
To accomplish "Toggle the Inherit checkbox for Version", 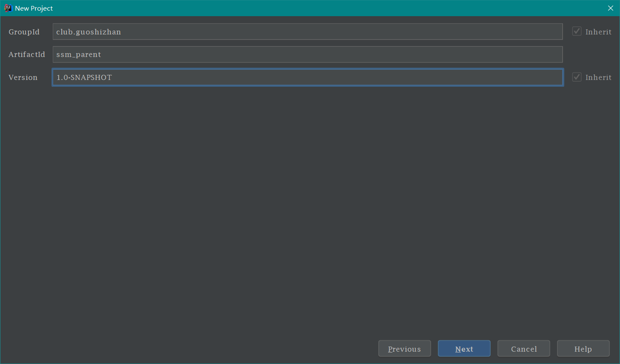I will [x=577, y=77].
